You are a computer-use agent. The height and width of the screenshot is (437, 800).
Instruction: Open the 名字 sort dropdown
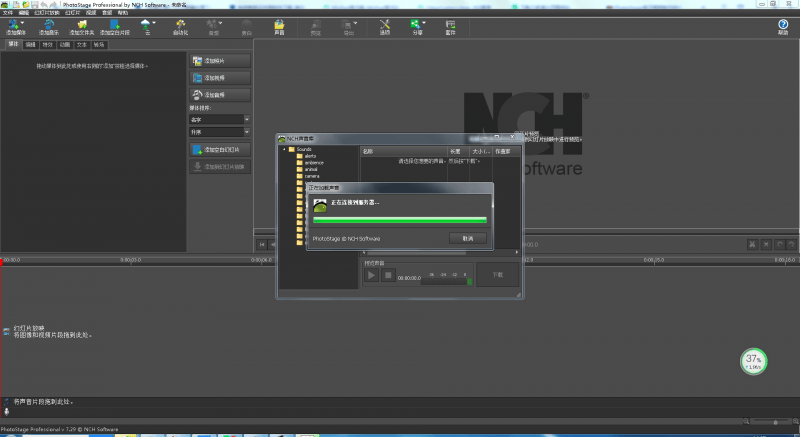219,119
